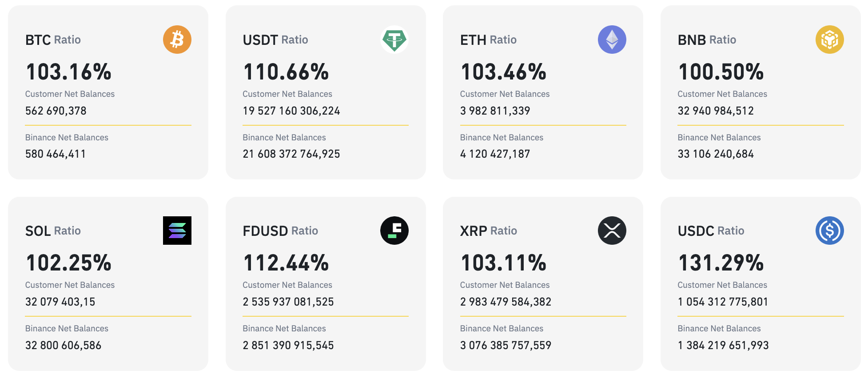Click the 112.44% FDUSD ratio value

286,263
